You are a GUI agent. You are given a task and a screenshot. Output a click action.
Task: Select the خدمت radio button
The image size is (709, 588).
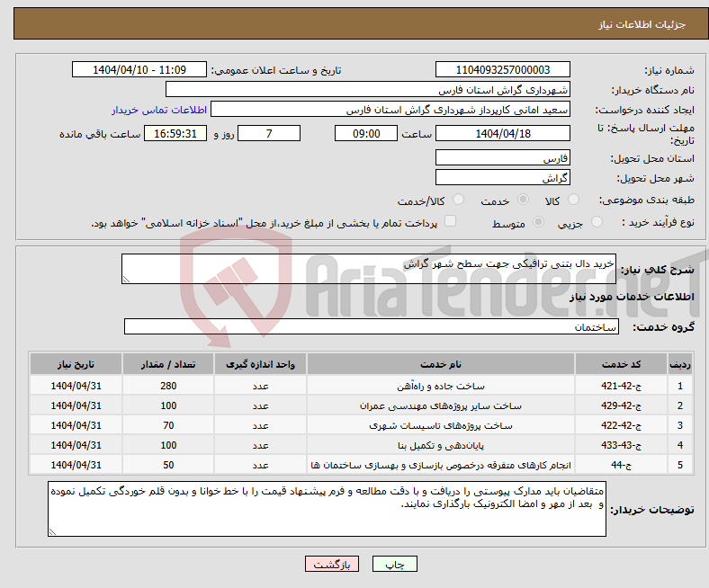point(523,200)
